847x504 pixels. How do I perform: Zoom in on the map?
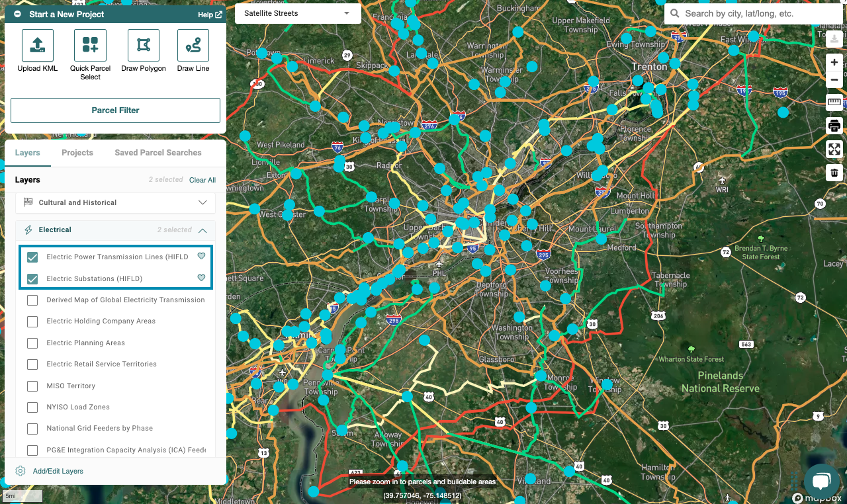pos(834,63)
